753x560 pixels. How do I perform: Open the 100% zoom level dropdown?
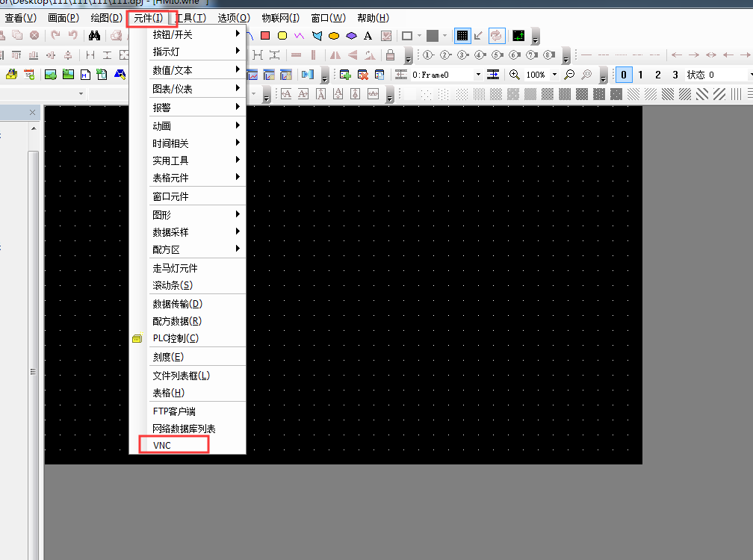pyautogui.click(x=554, y=75)
